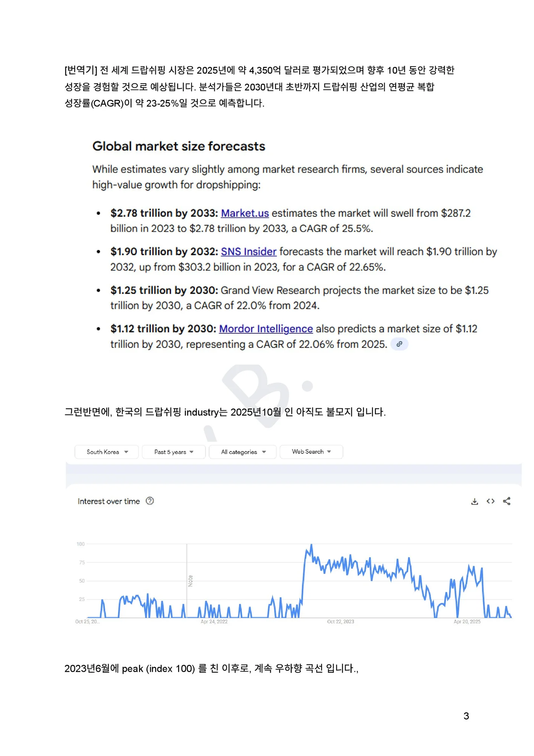Open the All categories dropdown
This screenshot has height=756, width=534.
(x=243, y=452)
